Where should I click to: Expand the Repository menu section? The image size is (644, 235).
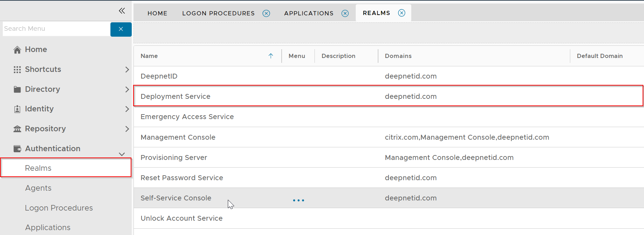click(127, 129)
